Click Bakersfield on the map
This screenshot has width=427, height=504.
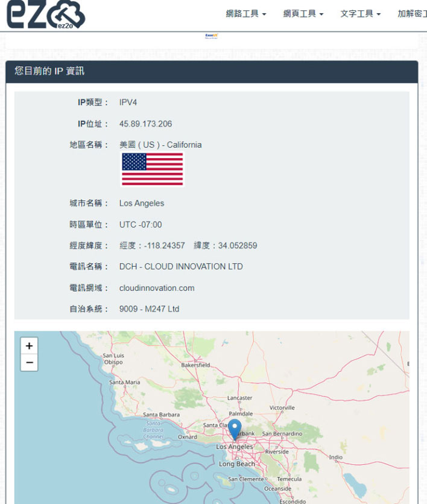coord(195,365)
